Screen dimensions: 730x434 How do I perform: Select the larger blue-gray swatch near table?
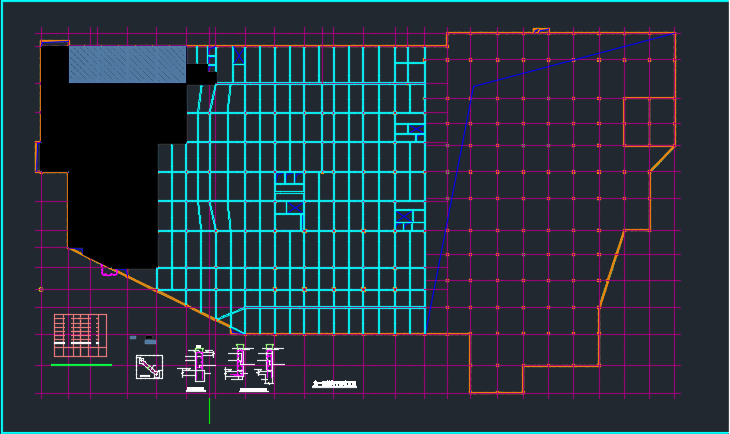(150, 342)
